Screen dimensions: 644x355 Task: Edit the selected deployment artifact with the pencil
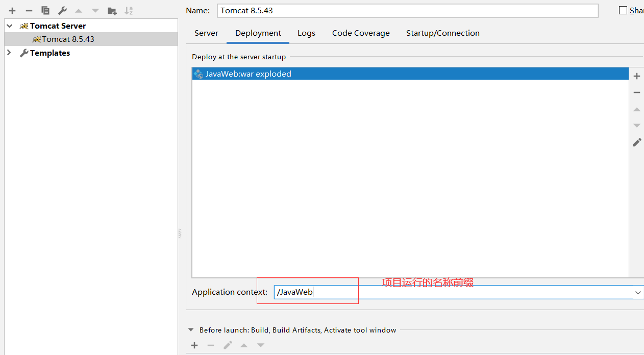(637, 143)
